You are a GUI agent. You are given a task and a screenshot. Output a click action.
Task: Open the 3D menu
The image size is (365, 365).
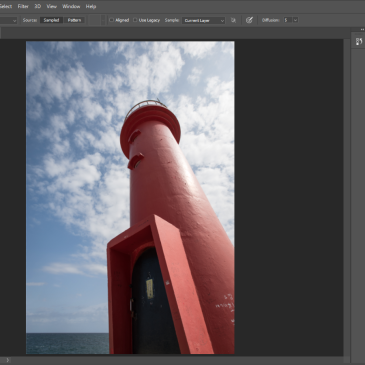[x=38, y=6]
